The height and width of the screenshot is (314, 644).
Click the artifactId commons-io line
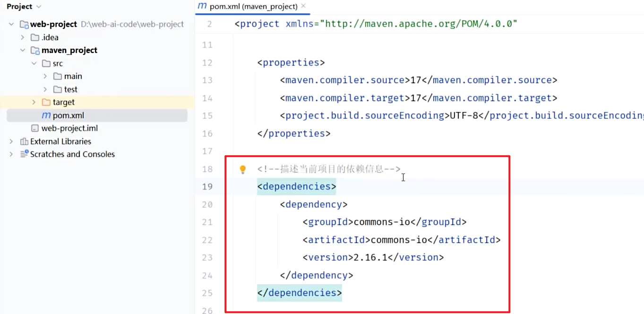click(402, 240)
